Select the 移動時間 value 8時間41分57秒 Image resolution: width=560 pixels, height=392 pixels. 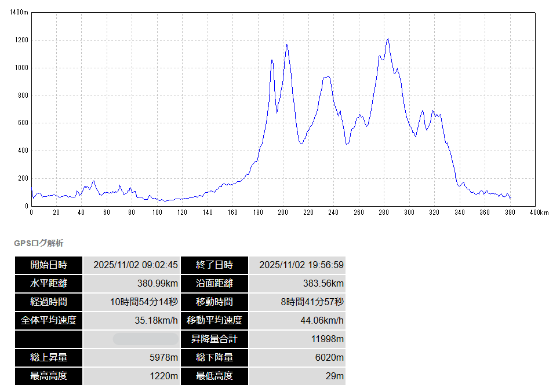click(312, 302)
